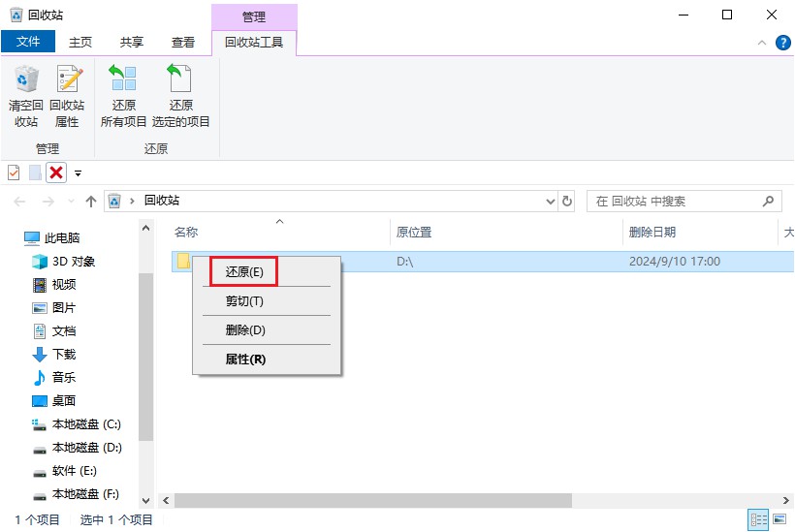Click the up-directory arrow in navigation bar
This screenshot has width=795, height=532.
(x=91, y=202)
